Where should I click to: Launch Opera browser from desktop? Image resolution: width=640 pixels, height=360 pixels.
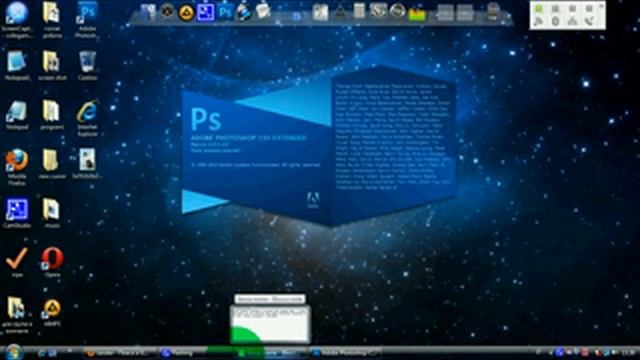tap(52, 262)
